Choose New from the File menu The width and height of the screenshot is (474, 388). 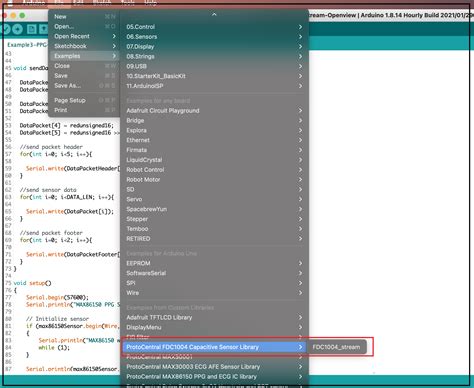point(85,17)
